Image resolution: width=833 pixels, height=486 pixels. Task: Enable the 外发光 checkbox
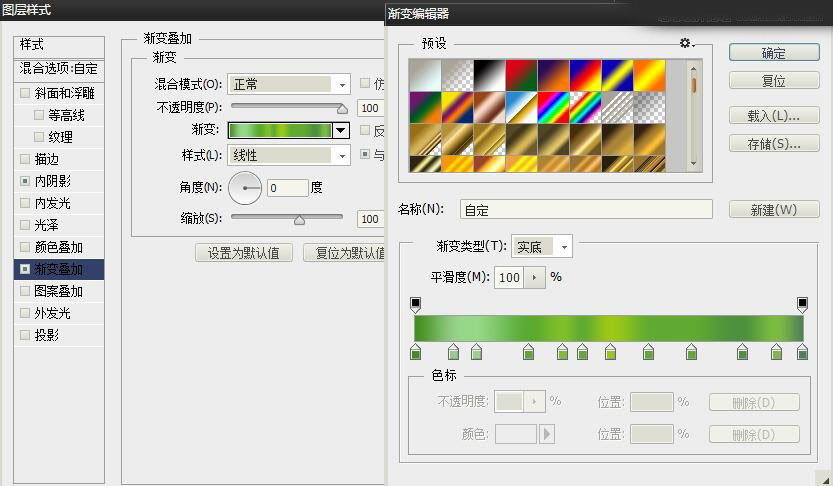(24, 313)
